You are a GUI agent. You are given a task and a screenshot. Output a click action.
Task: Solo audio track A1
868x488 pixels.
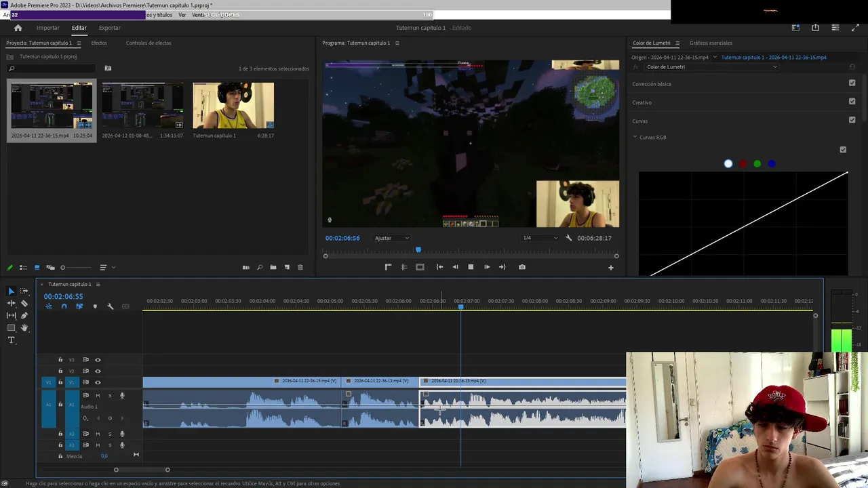[110, 395]
